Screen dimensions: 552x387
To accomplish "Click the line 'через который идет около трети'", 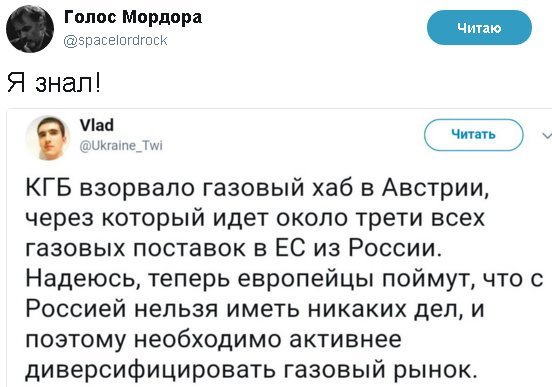I will click(x=255, y=218).
